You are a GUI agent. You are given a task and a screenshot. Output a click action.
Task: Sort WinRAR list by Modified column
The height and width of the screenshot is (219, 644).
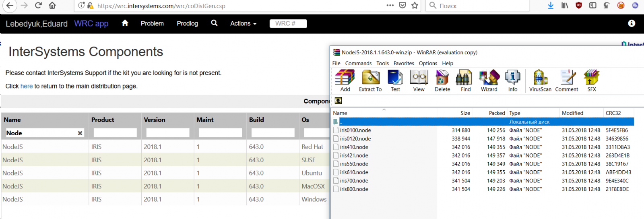pyautogui.click(x=582, y=113)
